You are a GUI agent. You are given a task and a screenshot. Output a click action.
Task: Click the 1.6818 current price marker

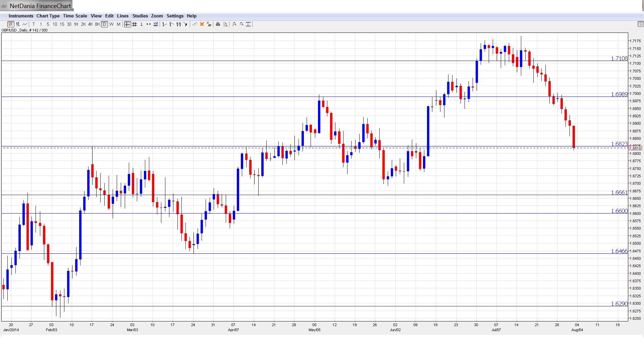click(635, 148)
